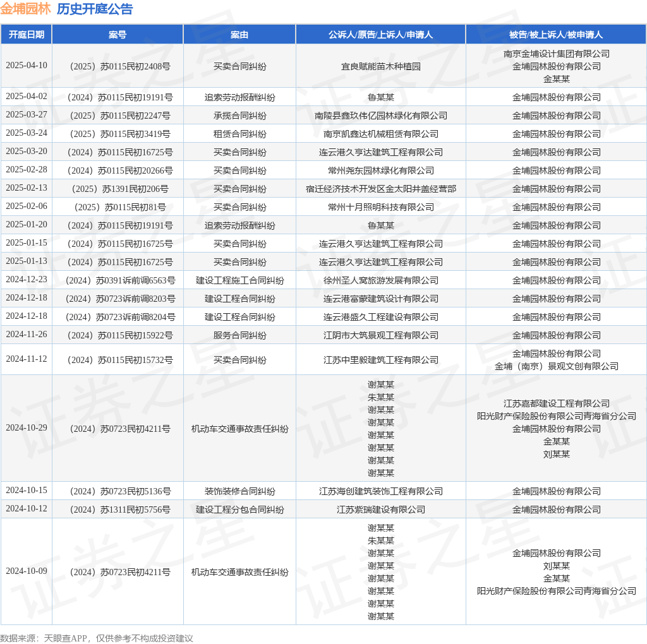
Task: Select date cell 2025-01-15
Action: pyautogui.click(x=27, y=242)
